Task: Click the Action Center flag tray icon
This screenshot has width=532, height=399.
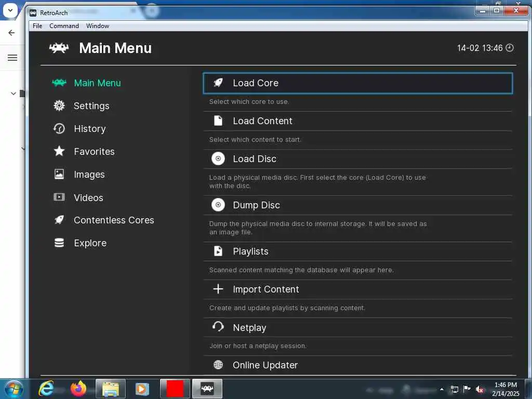Action: [467, 389]
